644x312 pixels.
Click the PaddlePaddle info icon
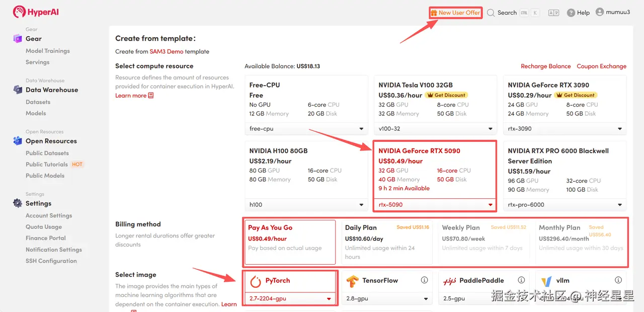pyautogui.click(x=521, y=280)
